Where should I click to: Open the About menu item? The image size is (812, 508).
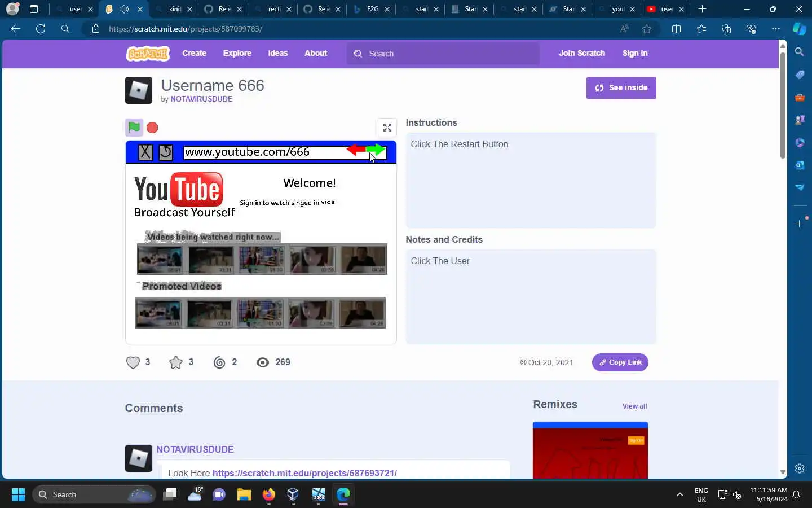pos(316,53)
